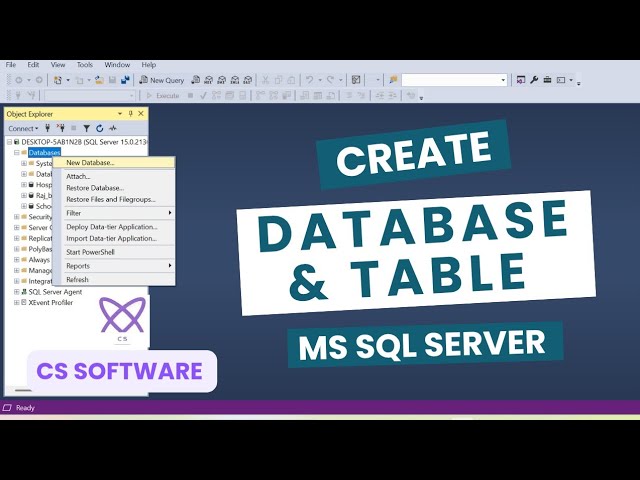Click the Toolbox icon in toolbar
Viewport: 640px width, 480px height.
click(x=547, y=80)
